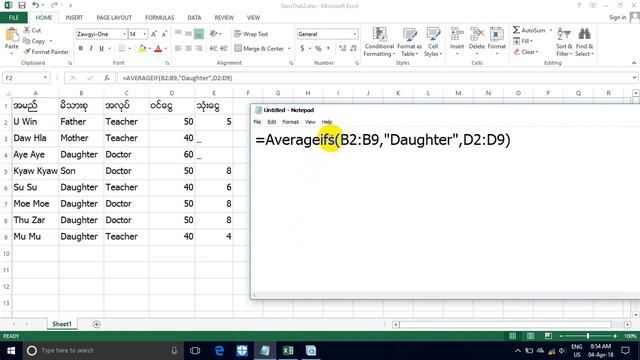Click the comma style icon
640x360 pixels.
(x=328, y=49)
